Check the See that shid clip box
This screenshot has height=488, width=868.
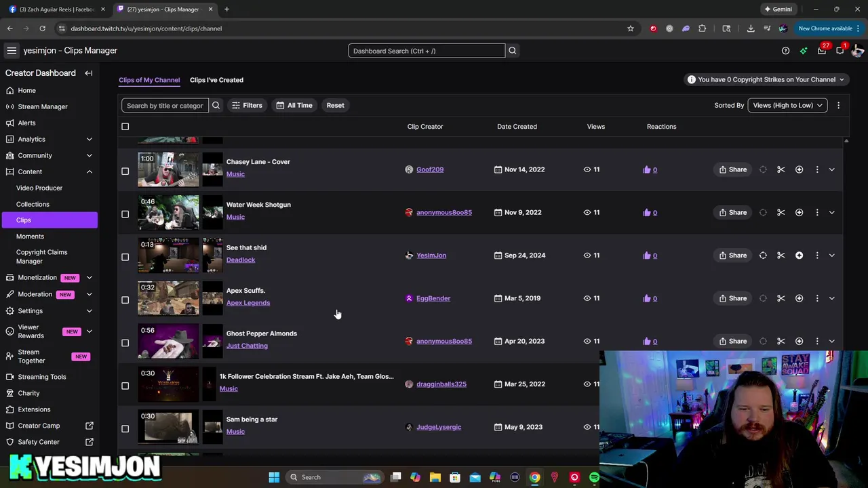point(125,257)
